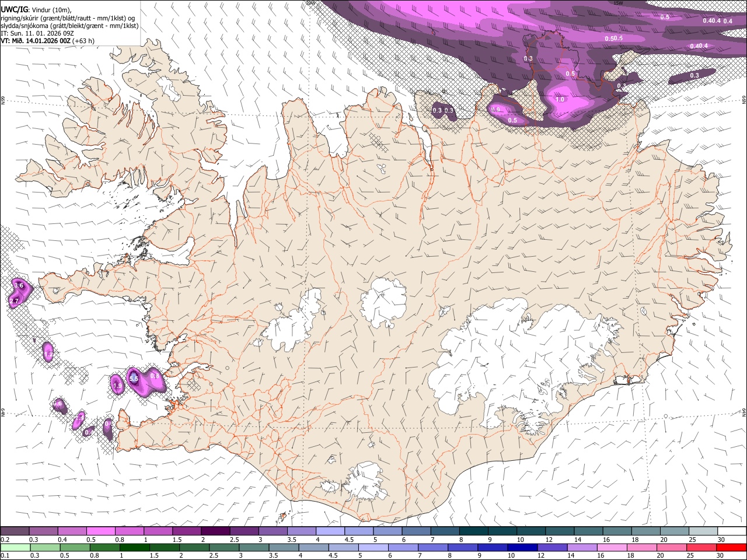Click the 'rigning/skúrir' legend description line

click(69, 18)
